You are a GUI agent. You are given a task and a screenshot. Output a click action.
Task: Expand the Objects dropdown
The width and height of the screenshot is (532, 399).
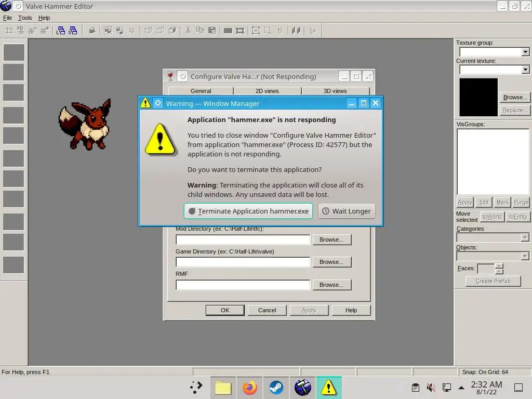click(525, 256)
